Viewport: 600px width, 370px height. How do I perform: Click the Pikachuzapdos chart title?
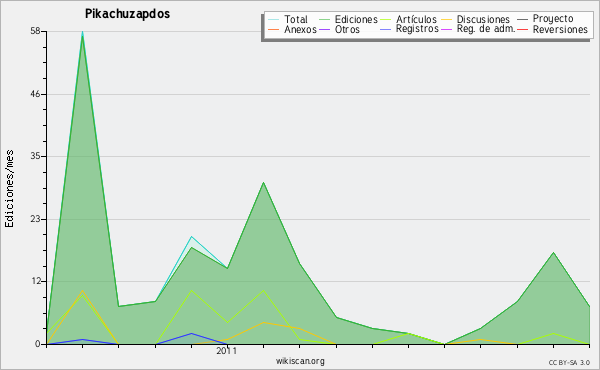(x=127, y=14)
